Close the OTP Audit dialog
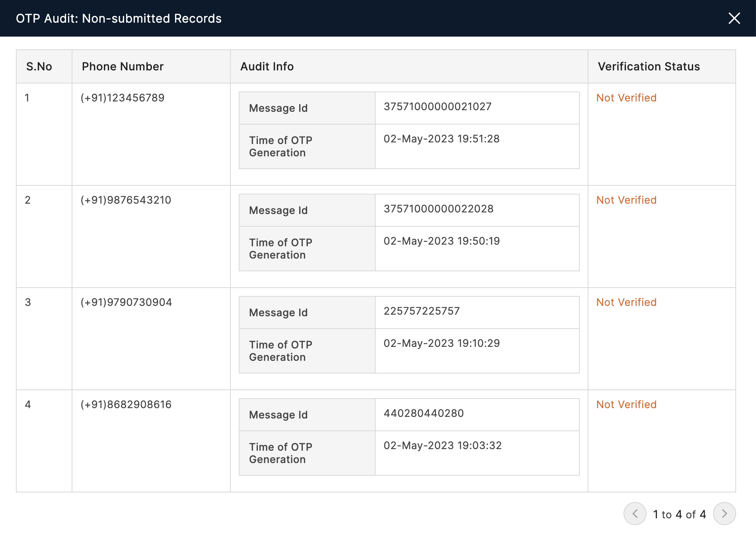Image resolution: width=756 pixels, height=541 pixels. 734,18
